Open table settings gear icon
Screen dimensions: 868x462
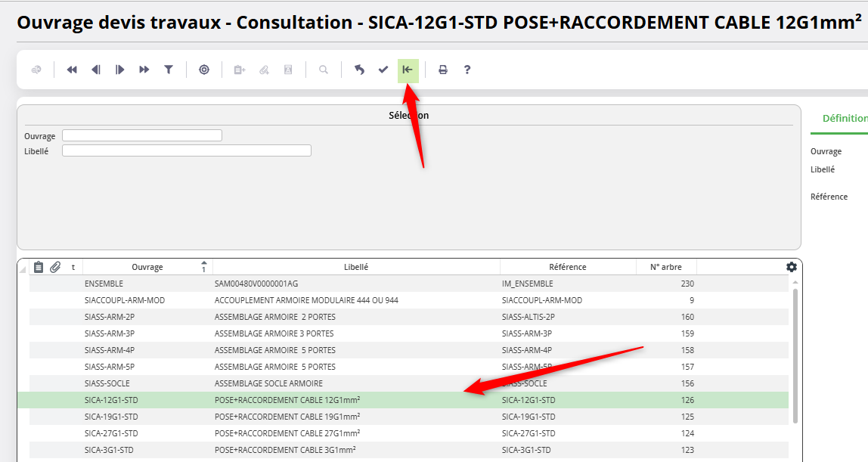tap(792, 267)
